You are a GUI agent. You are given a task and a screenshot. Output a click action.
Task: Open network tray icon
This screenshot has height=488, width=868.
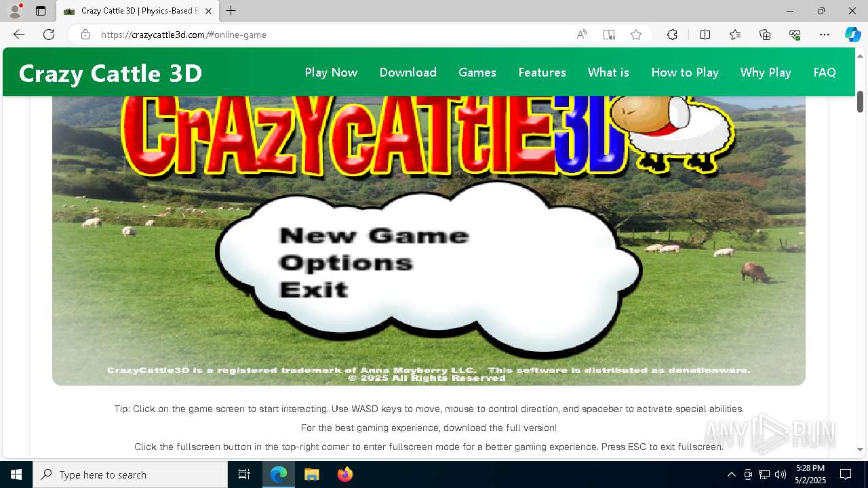point(764,474)
